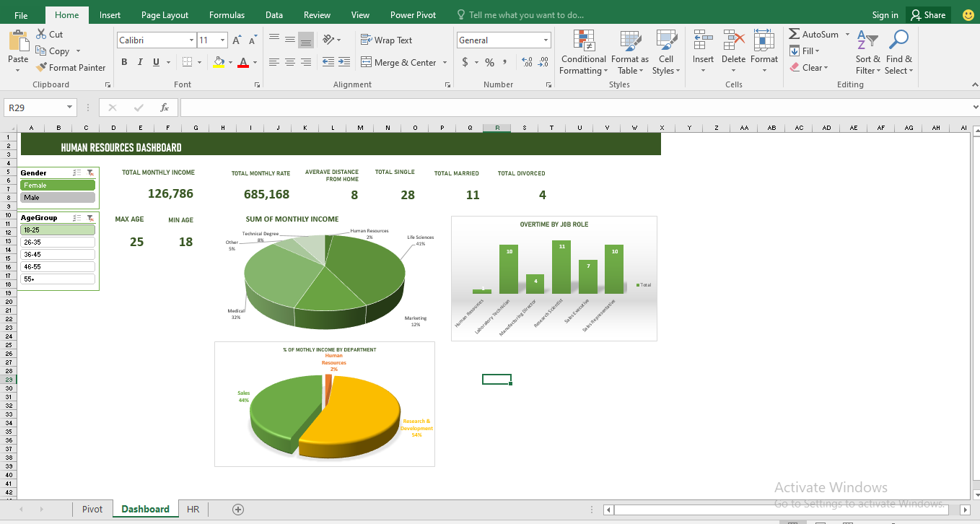Screen dimensions: 980x524
Task: Click the formula bar input field
Action: point(574,108)
